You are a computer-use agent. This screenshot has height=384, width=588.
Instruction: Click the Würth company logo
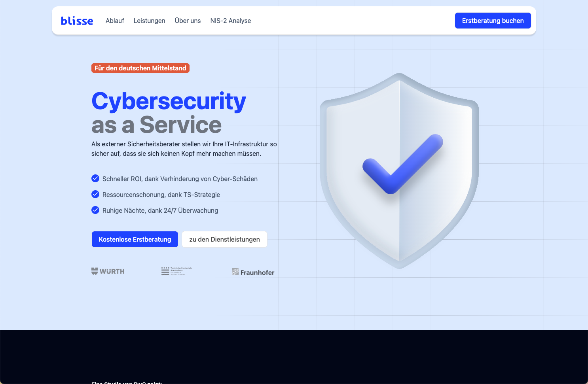108,271
